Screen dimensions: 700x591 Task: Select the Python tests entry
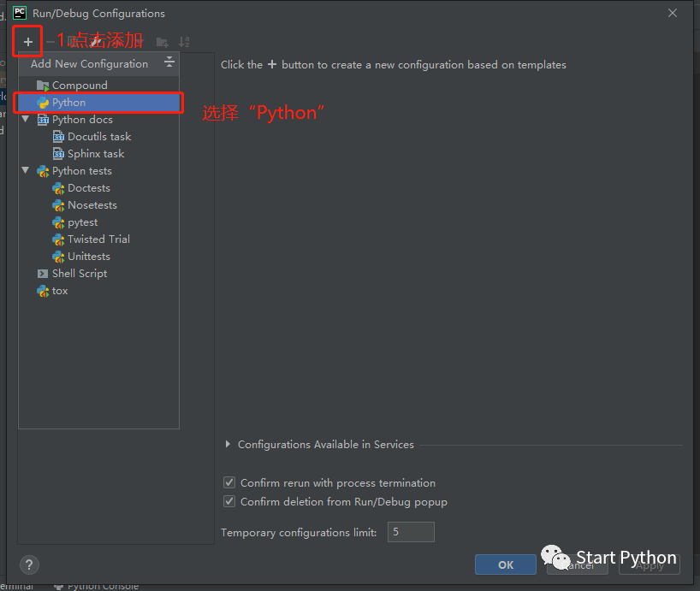coord(81,171)
